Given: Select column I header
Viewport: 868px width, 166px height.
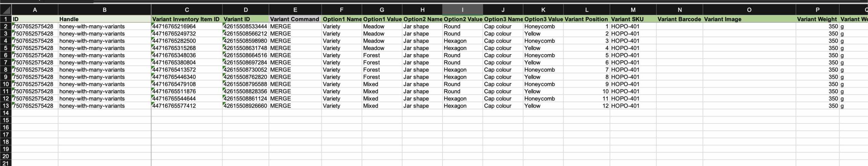Looking at the screenshot, I should coord(462,10).
